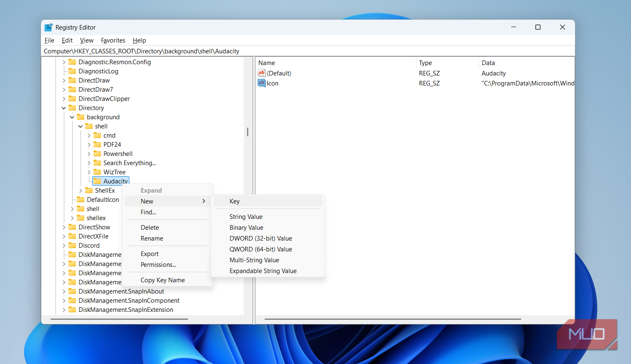631x364 pixels.
Task: Click the Data column header
Action: pyautogui.click(x=527, y=63)
